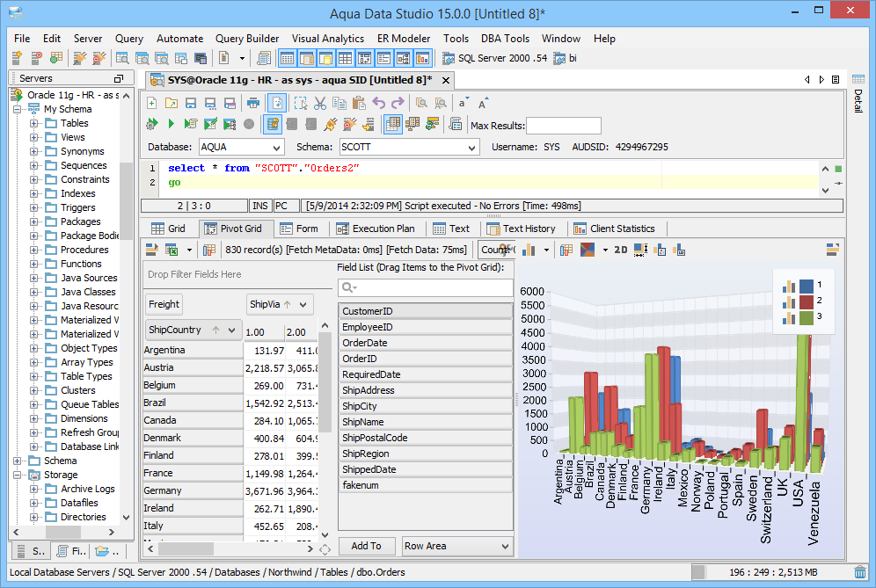Open the DBA Tools menu
The width and height of the screenshot is (876, 588).
(x=505, y=39)
